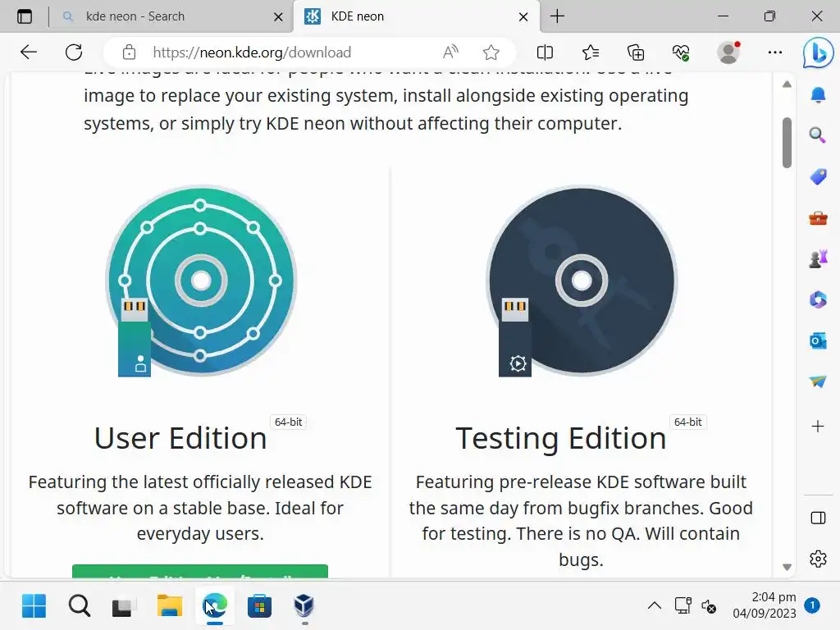Add a new sidebar app
840x630 pixels.
pyautogui.click(x=818, y=427)
